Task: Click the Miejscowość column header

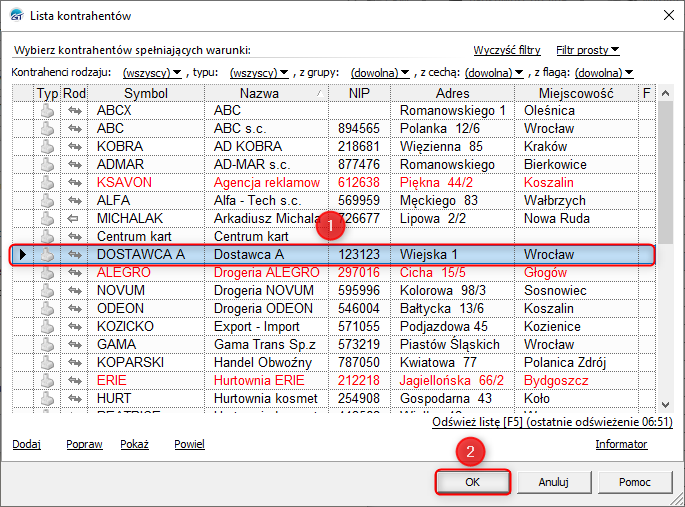Action: point(576,93)
